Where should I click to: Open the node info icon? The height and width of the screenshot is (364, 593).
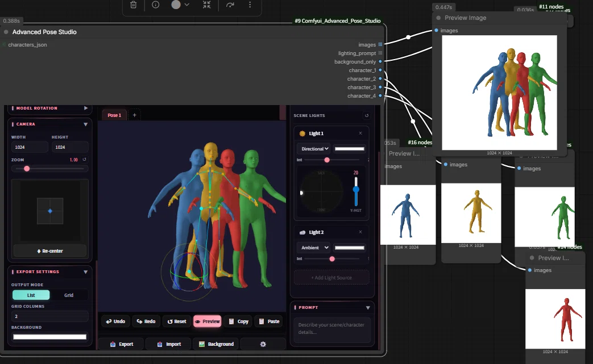coord(155,5)
